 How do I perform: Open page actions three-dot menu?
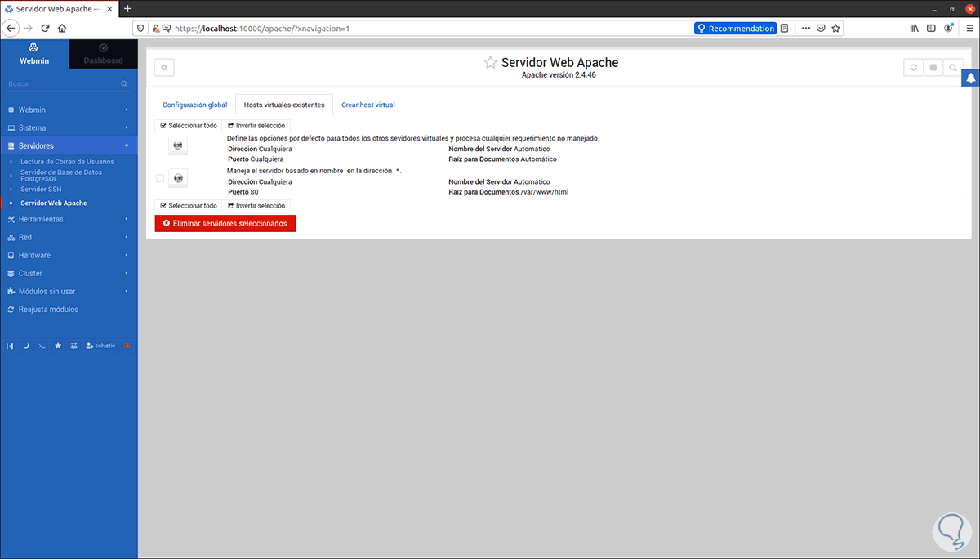(x=806, y=28)
